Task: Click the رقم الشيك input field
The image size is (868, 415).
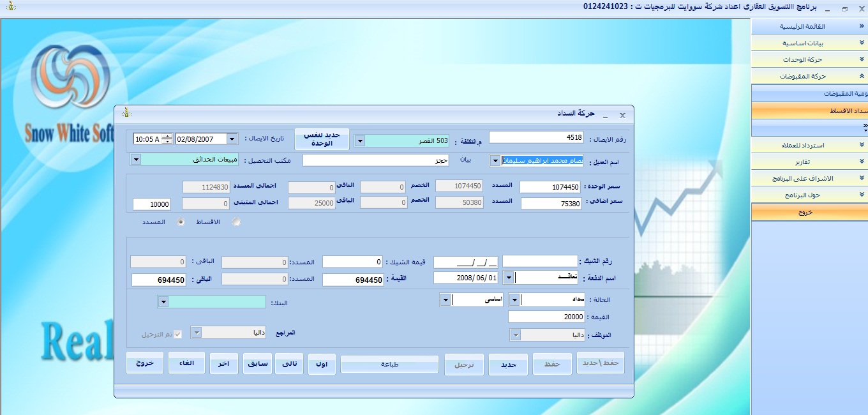Action: [x=539, y=261]
